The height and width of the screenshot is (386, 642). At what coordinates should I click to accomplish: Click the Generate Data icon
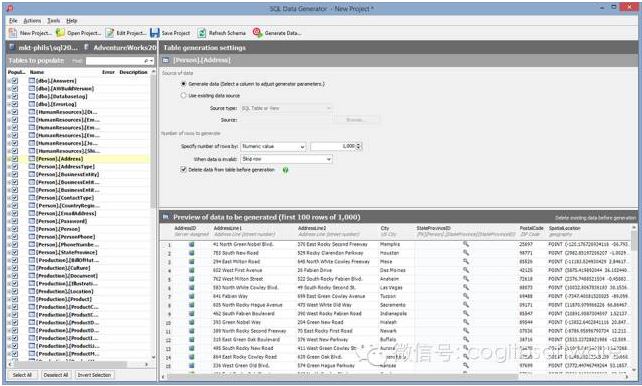pos(257,33)
